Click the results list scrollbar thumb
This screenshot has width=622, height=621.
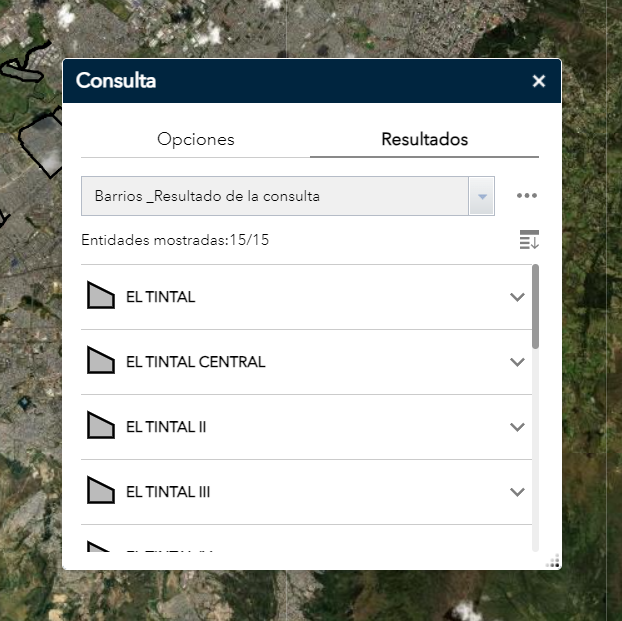535,305
